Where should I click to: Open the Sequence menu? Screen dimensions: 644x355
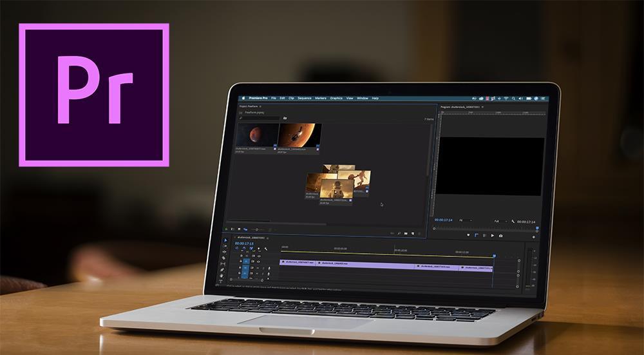(x=305, y=98)
